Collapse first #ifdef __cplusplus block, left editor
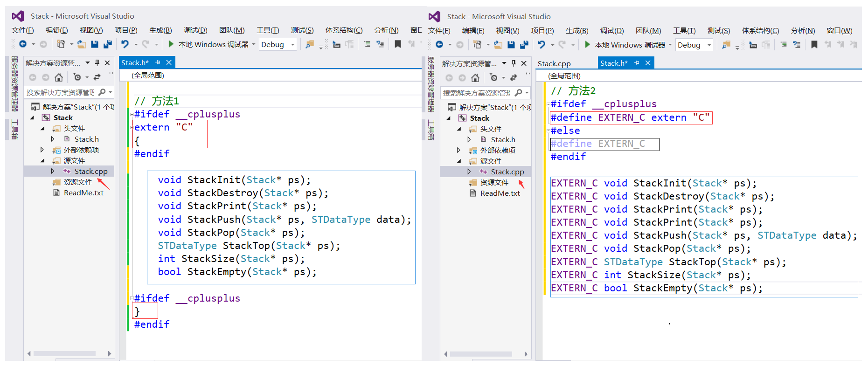The width and height of the screenshot is (868, 365). 132,114
